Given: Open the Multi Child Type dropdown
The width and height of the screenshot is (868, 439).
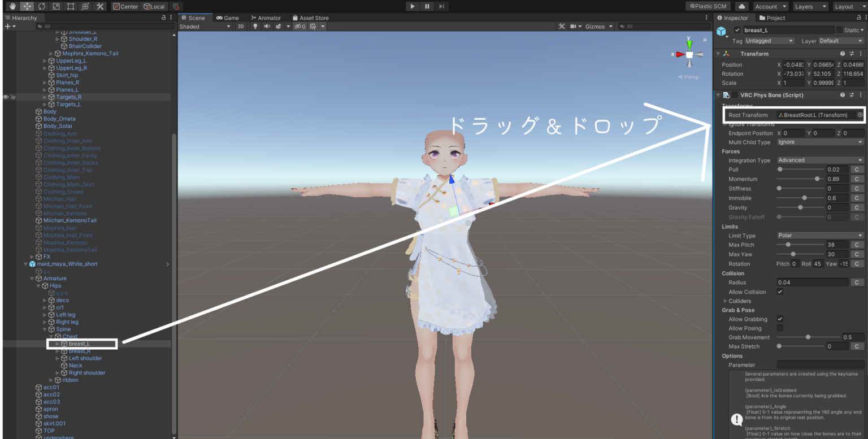Looking at the screenshot, I should pos(820,142).
